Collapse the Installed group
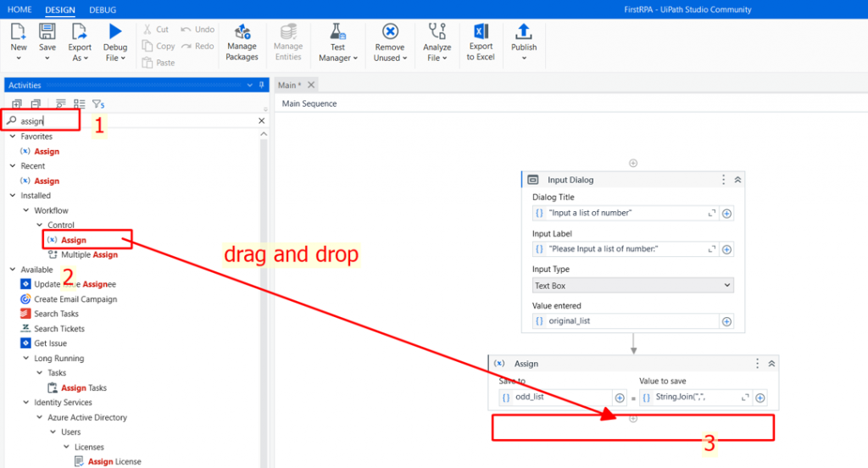 [x=13, y=196]
